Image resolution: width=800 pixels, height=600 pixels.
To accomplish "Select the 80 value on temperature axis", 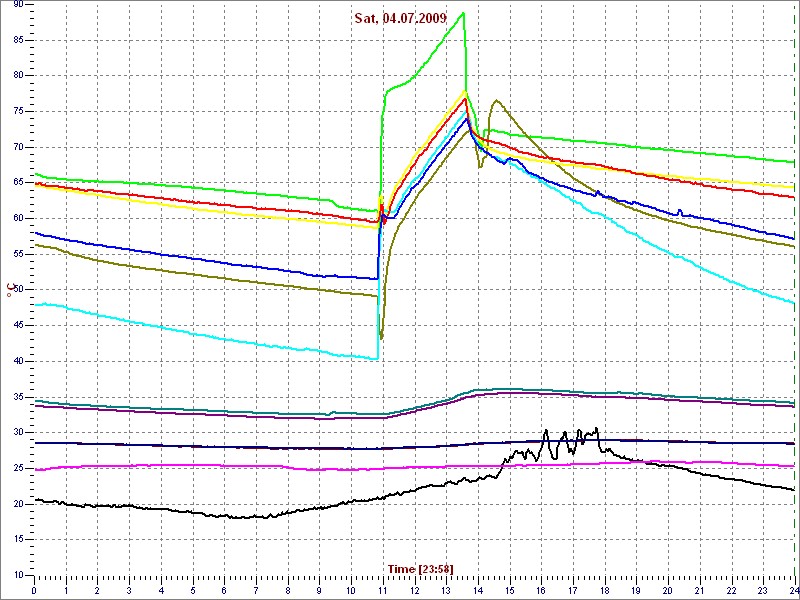I will (18, 76).
